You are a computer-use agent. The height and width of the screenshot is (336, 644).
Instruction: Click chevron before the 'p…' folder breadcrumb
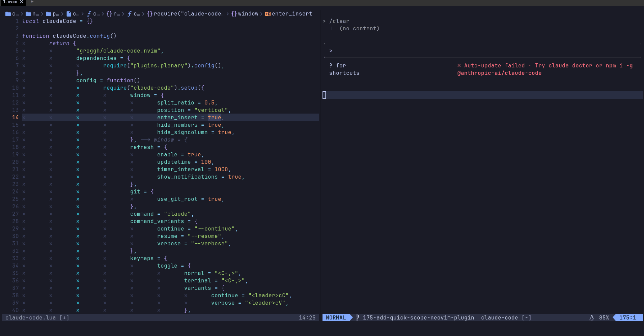click(x=42, y=14)
